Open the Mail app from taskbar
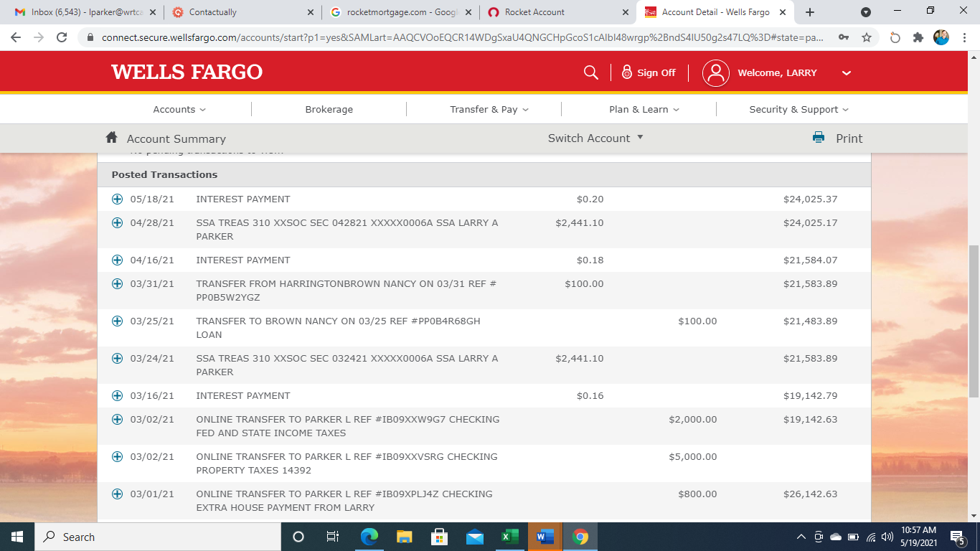This screenshot has height=551, width=980. coord(474,537)
